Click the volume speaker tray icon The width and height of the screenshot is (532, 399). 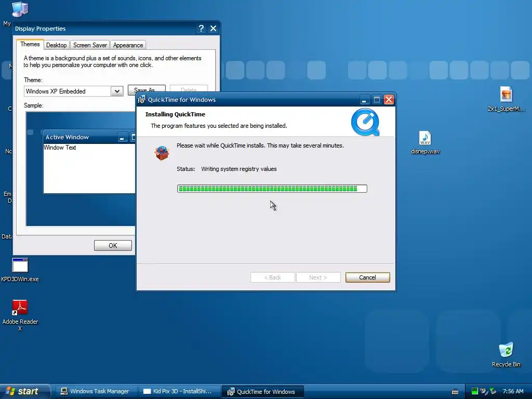[x=484, y=391]
